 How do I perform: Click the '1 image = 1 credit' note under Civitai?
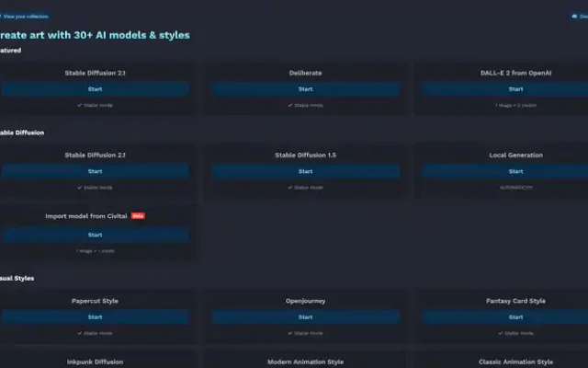[95, 251]
